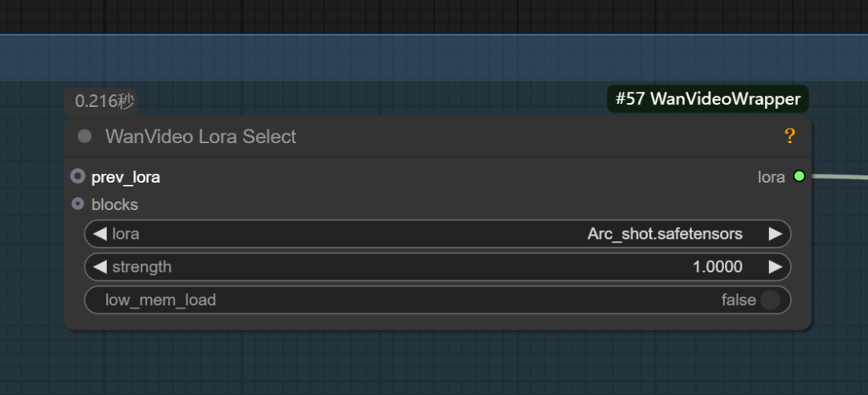Click the blue group header bar

pos(434,58)
